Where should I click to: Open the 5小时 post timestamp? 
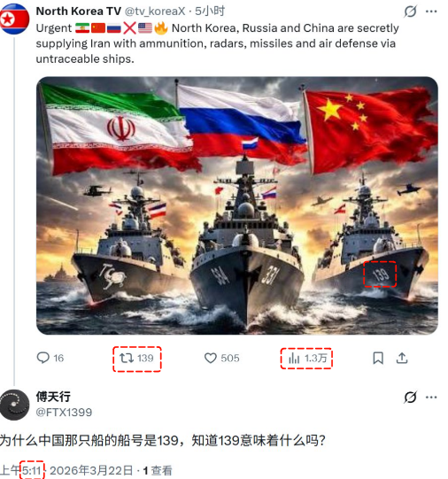(x=210, y=12)
